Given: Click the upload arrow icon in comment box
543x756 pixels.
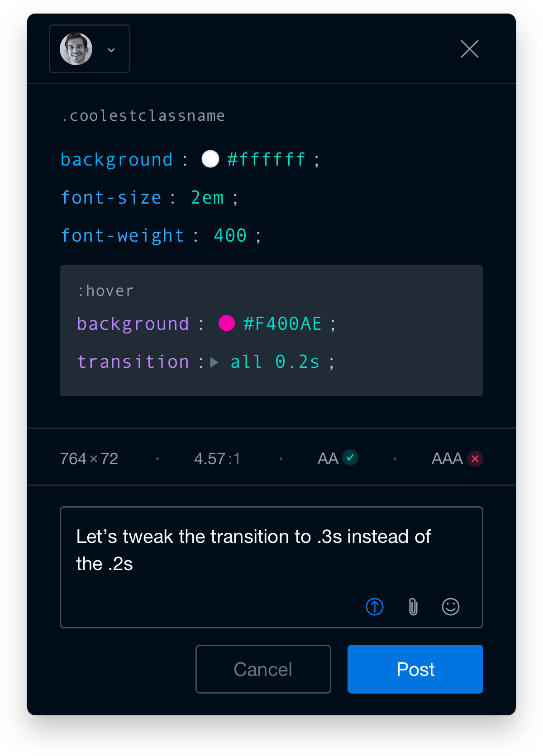Looking at the screenshot, I should pos(375,607).
